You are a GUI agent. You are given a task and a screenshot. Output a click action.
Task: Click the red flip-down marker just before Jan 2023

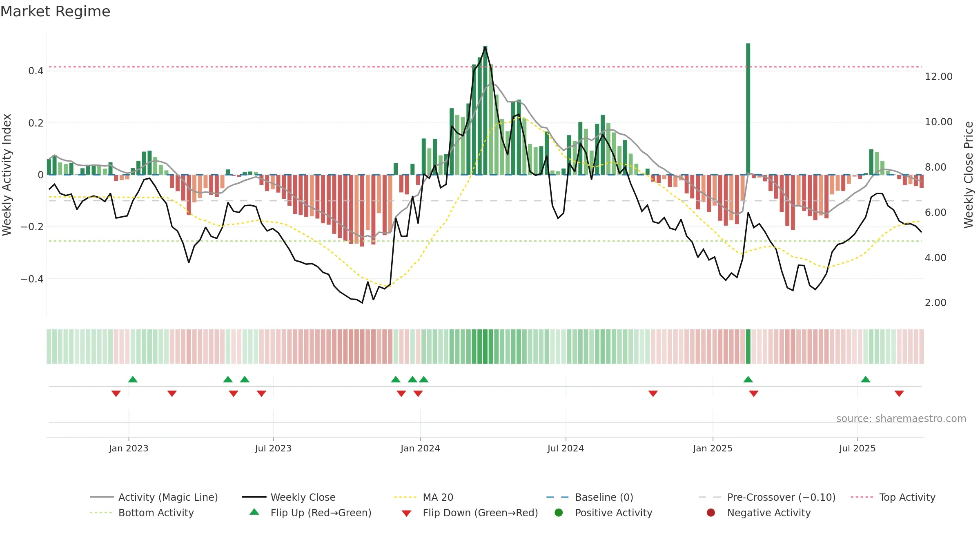pyautogui.click(x=116, y=393)
